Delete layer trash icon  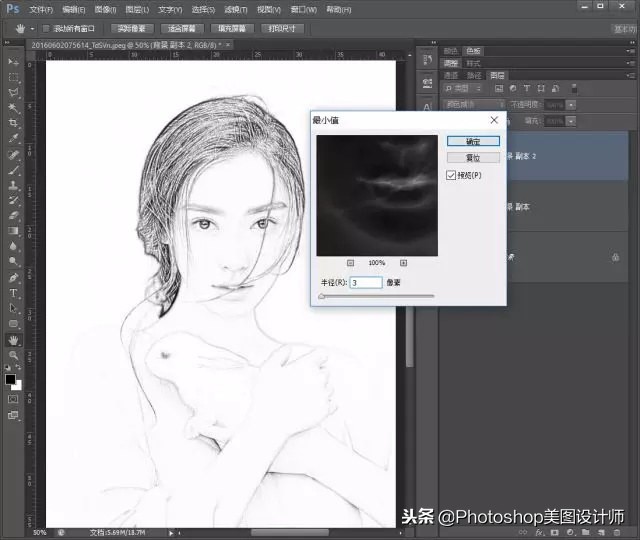pyautogui.click(x=617, y=532)
